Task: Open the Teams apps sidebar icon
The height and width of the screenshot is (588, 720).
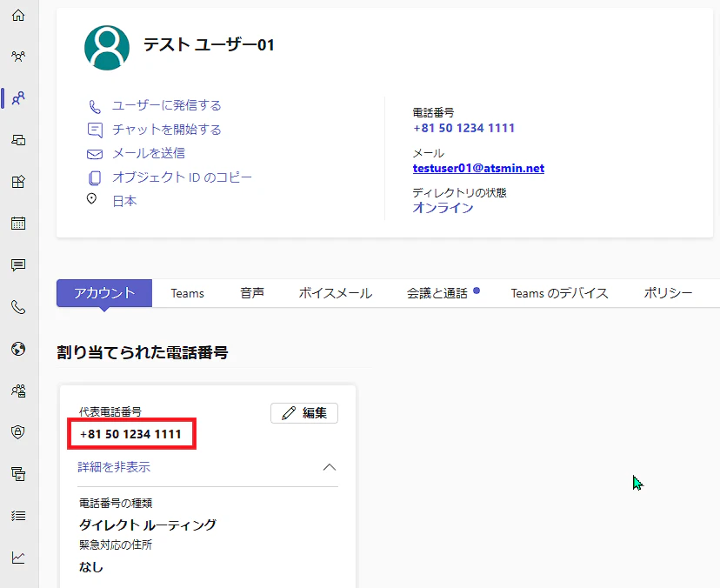Action: click(x=18, y=182)
